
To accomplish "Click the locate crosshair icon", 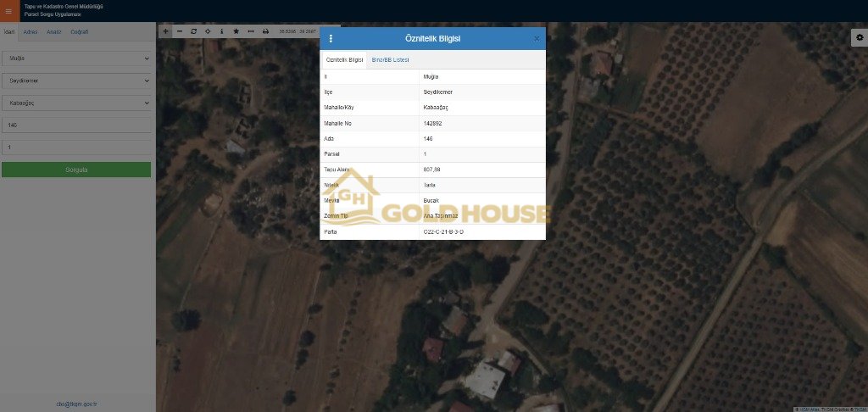I will (x=208, y=31).
